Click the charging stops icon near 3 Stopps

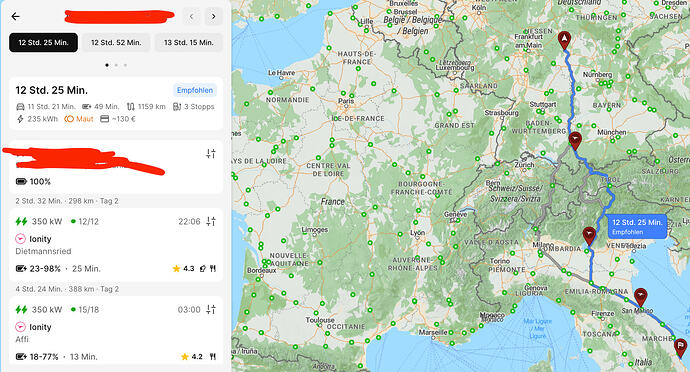pyautogui.click(x=177, y=107)
